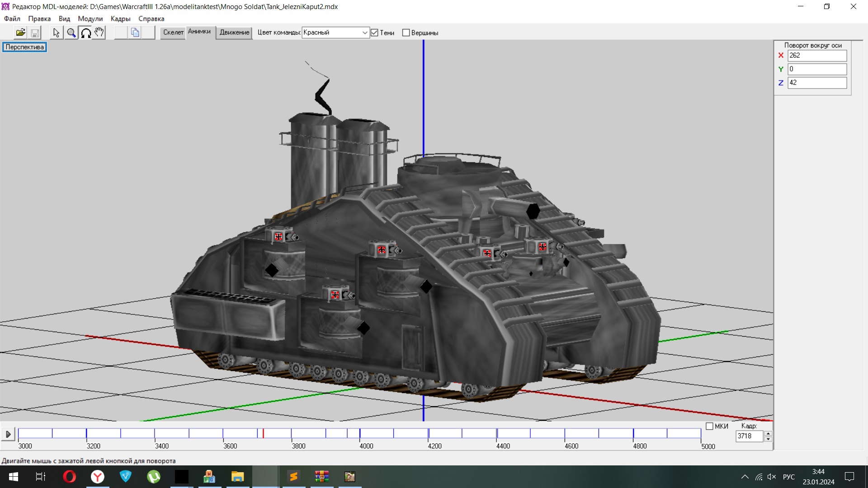Increase frame number with up stepper
Image resolution: width=868 pixels, height=488 pixels.
tap(768, 433)
